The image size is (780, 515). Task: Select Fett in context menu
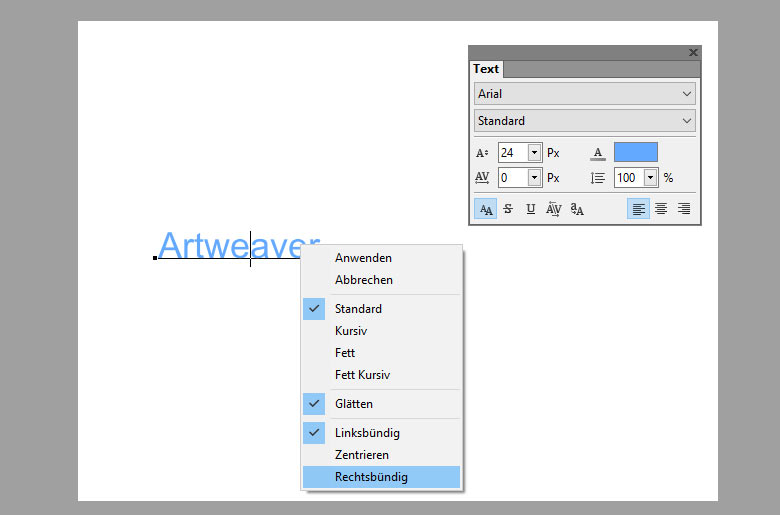(382, 352)
